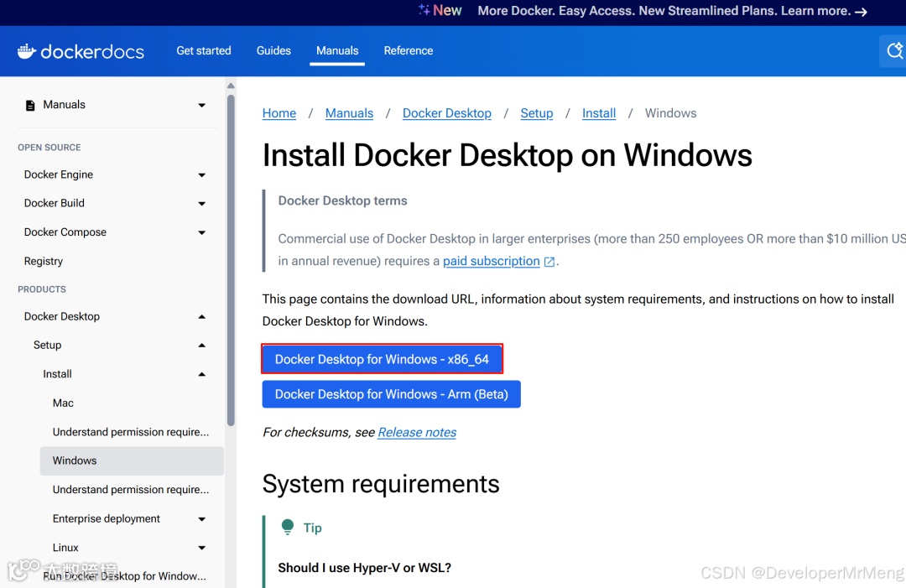906x588 pixels.
Task: Open Install sidebar item
Action: 57,374
